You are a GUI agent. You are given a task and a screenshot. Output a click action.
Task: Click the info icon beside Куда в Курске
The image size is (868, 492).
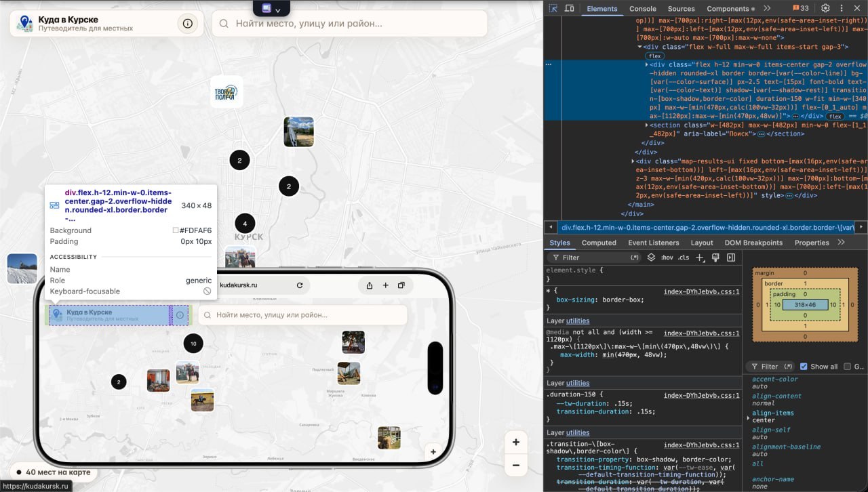coord(188,23)
